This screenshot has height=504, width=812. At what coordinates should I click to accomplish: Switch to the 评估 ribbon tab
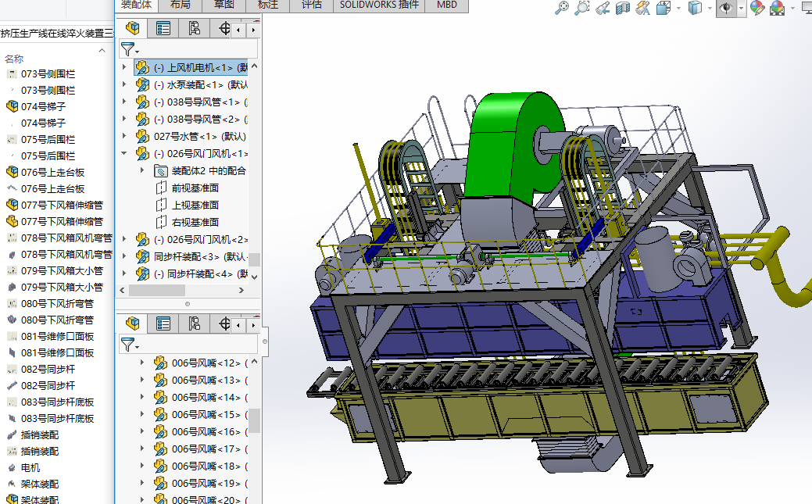(x=311, y=5)
